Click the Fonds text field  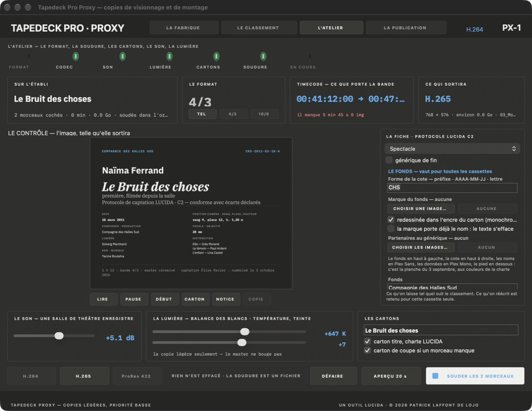pos(452,287)
